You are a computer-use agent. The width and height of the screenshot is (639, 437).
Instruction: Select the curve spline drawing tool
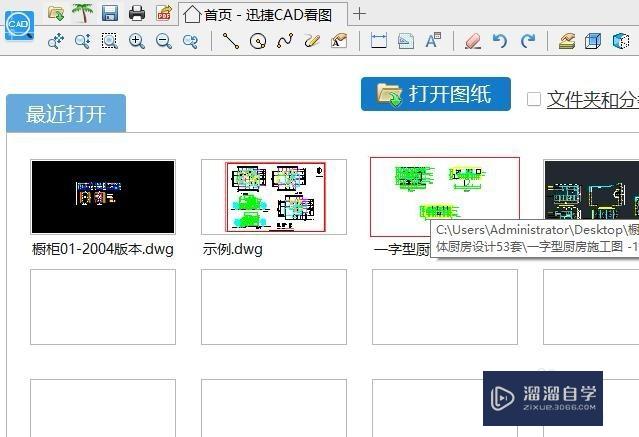pos(284,41)
